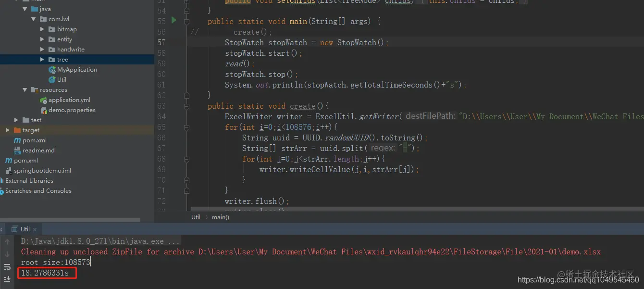The width and height of the screenshot is (644, 289).
Task: Select the handwrite package folder icon
Action: pos(52,50)
